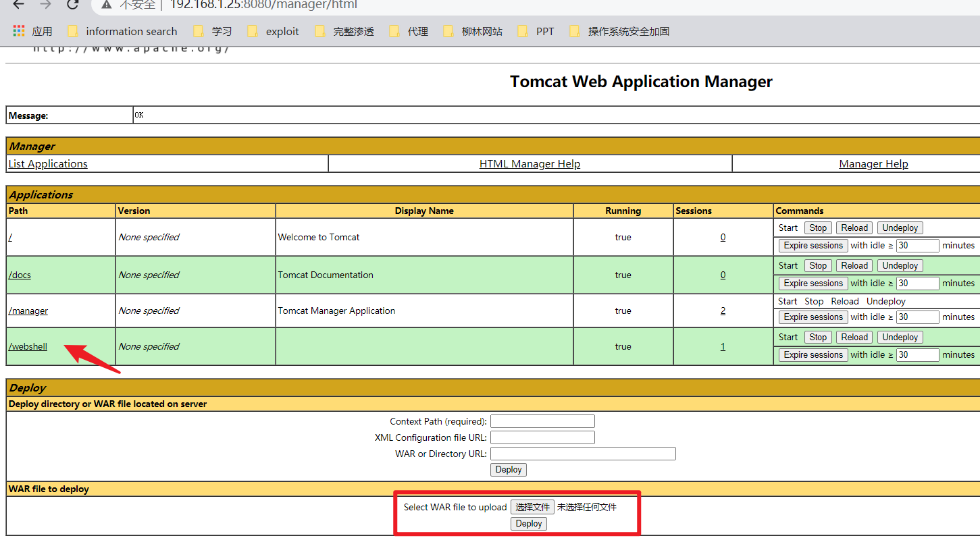View sessions count 2 for /manager

723,311
